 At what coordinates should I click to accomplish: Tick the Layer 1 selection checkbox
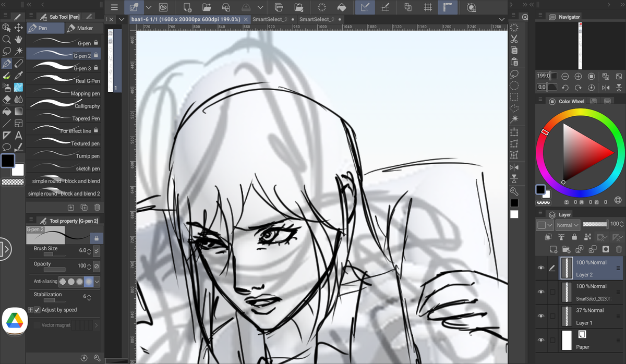[552, 316]
